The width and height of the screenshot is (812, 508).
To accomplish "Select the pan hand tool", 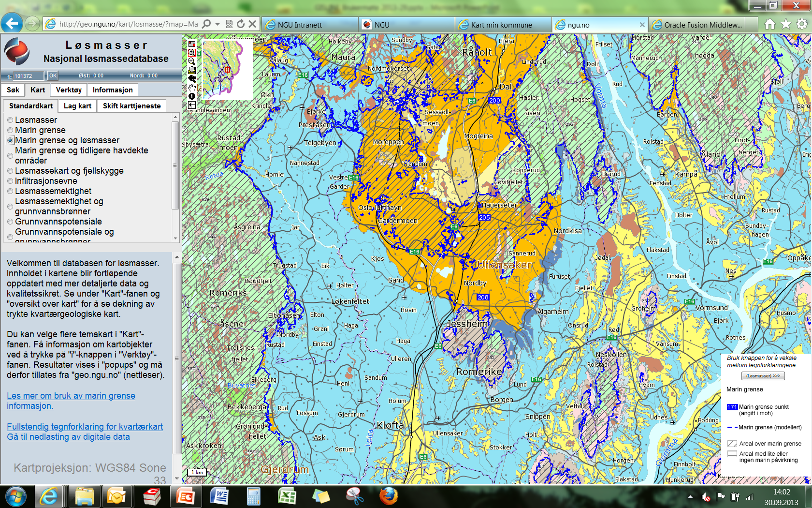I will (x=192, y=87).
